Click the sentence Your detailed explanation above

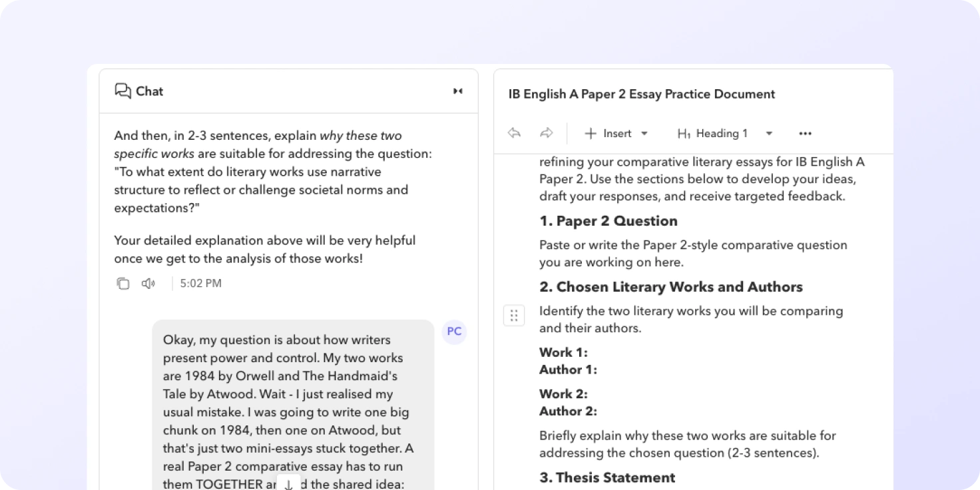(264, 250)
